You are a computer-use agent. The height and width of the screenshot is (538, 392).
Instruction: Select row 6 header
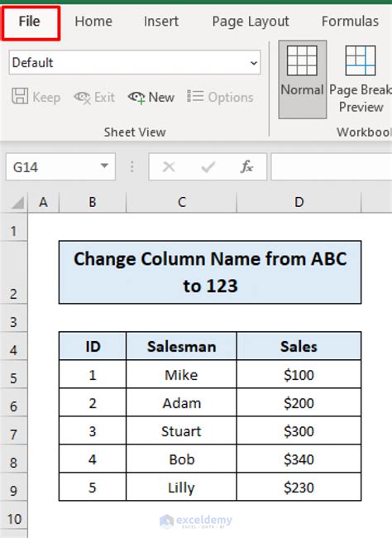click(13, 402)
